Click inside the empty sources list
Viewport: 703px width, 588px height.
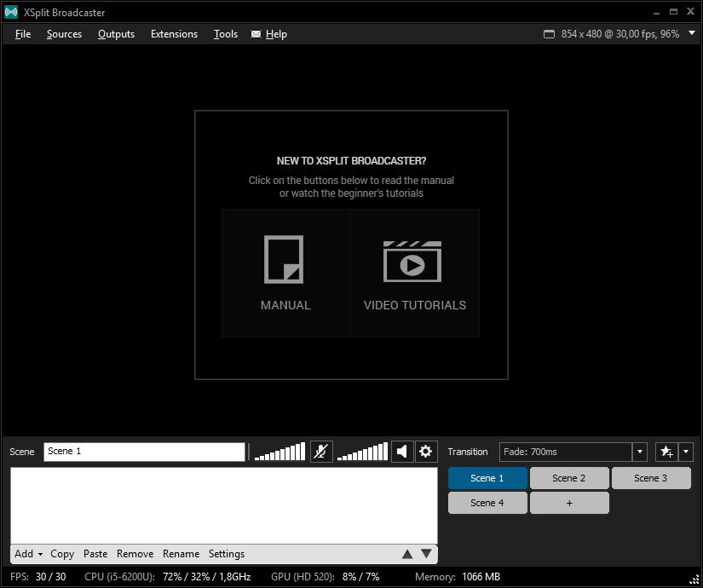(224, 506)
